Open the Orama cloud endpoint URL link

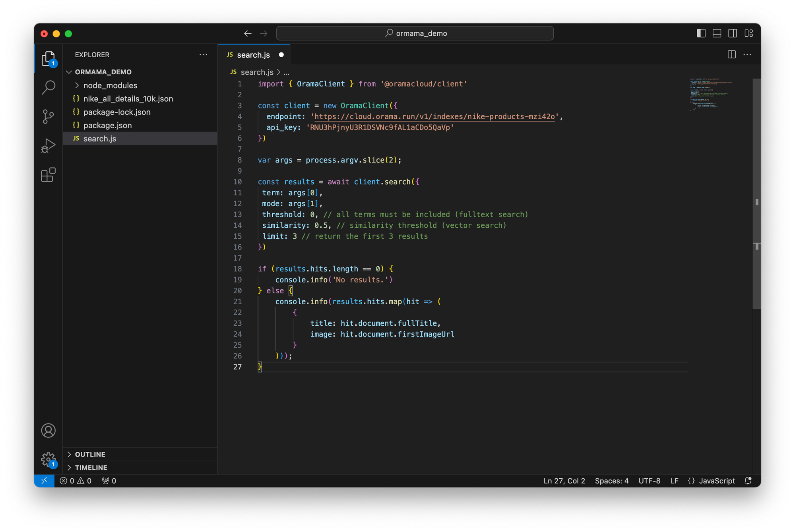pos(434,116)
